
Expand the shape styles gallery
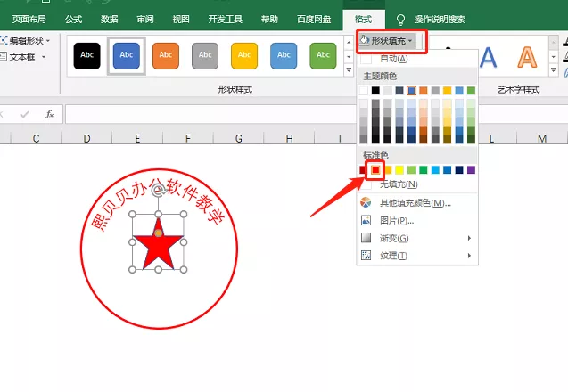349,69
